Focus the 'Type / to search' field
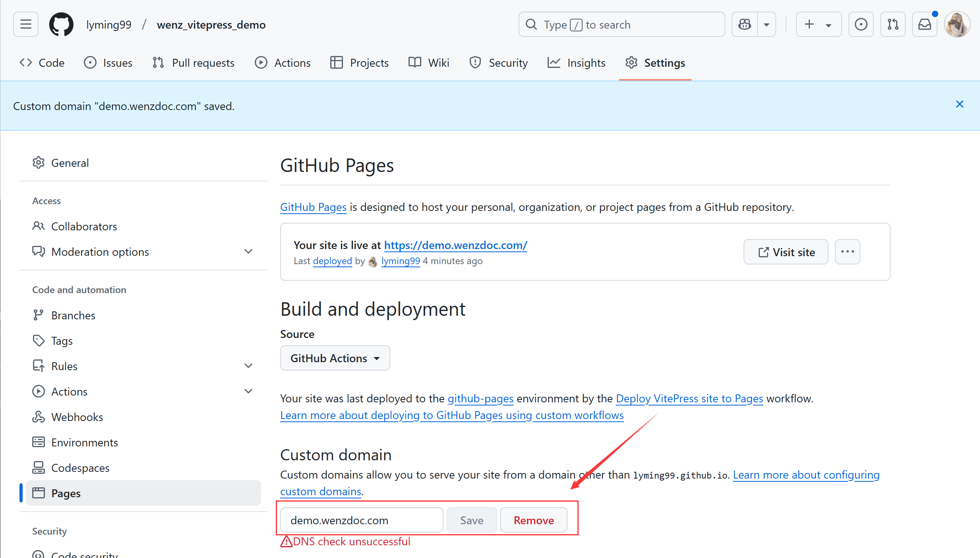This screenshot has height=558, width=980. (x=622, y=25)
